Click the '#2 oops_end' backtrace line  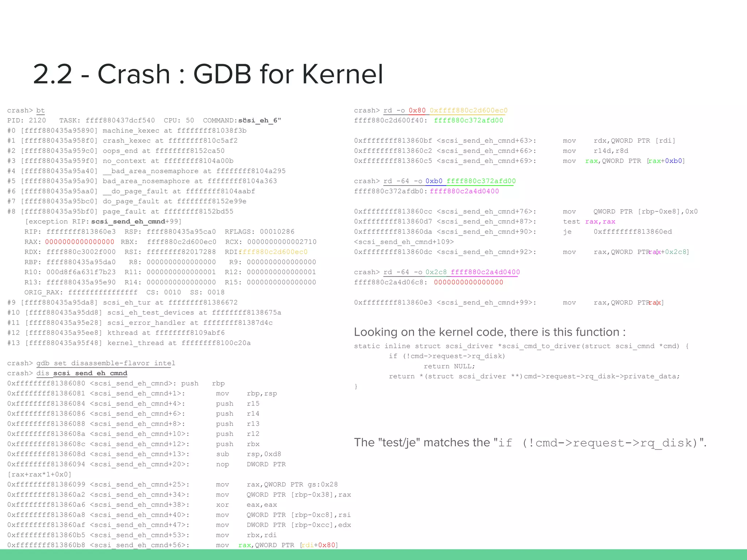116,151
